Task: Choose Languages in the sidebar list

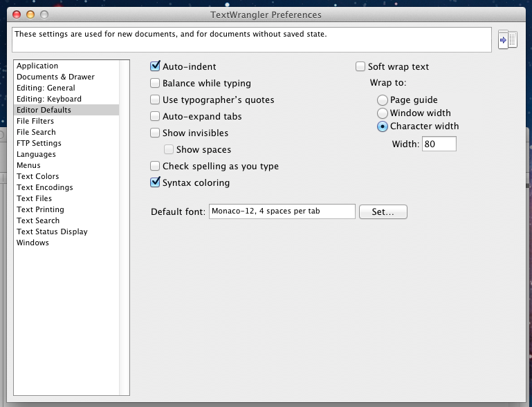Action: pos(66,154)
